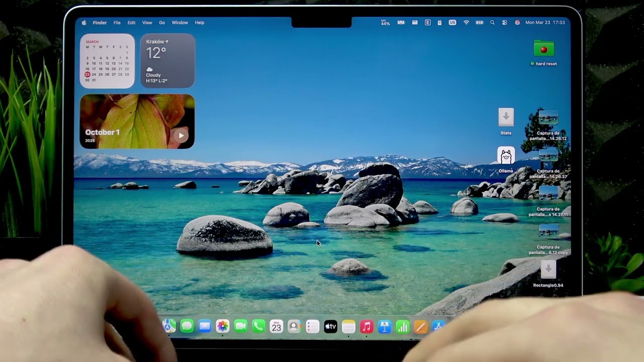Open Pages from the Dock
The height and width of the screenshot is (362, 644).
click(x=421, y=327)
